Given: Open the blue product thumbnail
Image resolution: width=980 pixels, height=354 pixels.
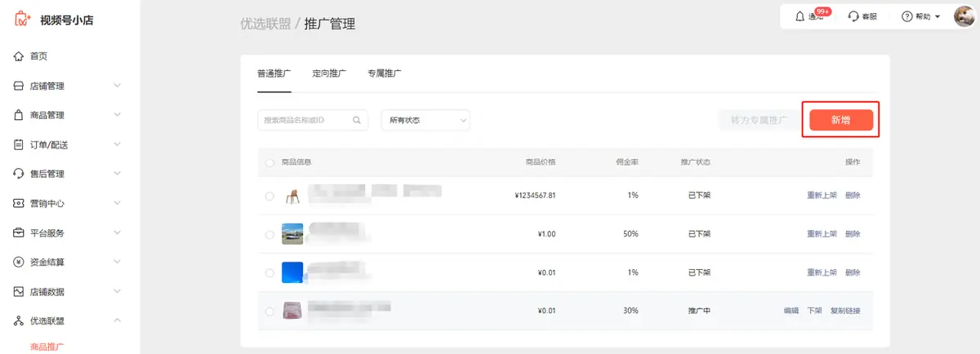Looking at the screenshot, I should click(x=292, y=272).
